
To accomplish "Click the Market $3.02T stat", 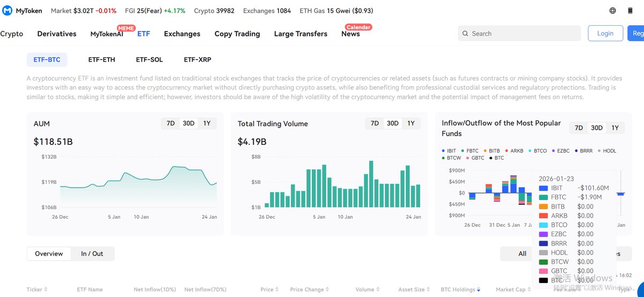I will (84, 11).
